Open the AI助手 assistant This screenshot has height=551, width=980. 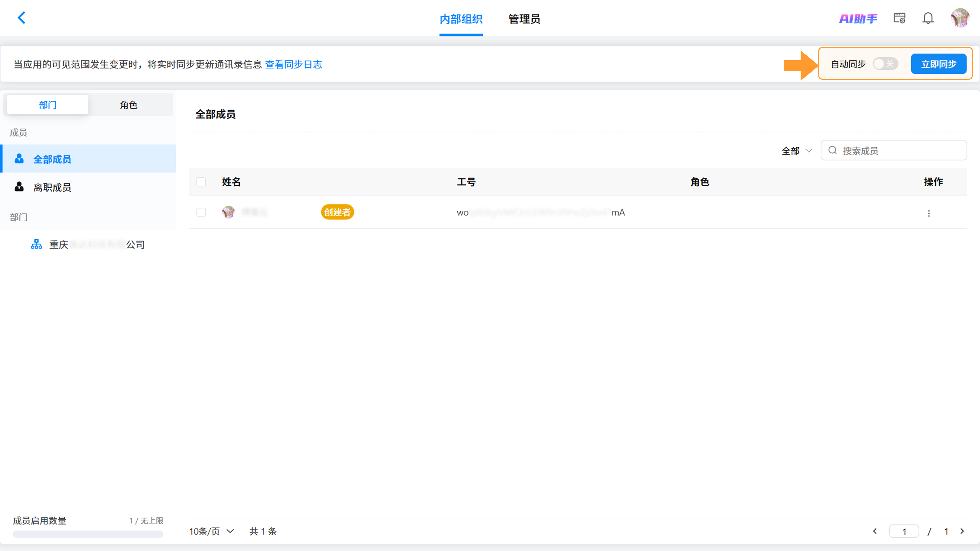(858, 18)
